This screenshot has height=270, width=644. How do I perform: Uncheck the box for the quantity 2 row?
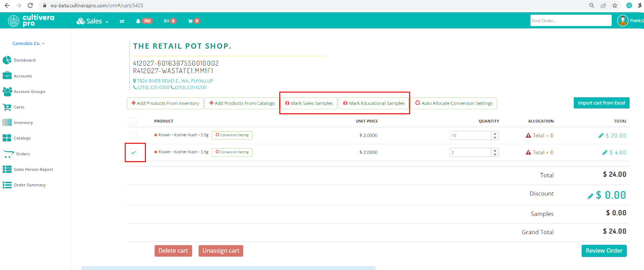[x=134, y=153]
